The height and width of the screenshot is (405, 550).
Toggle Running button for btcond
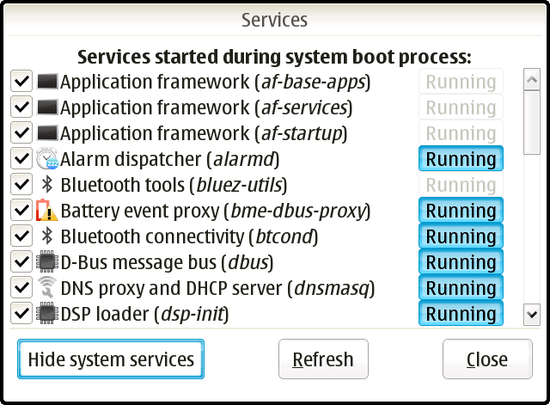(x=461, y=236)
